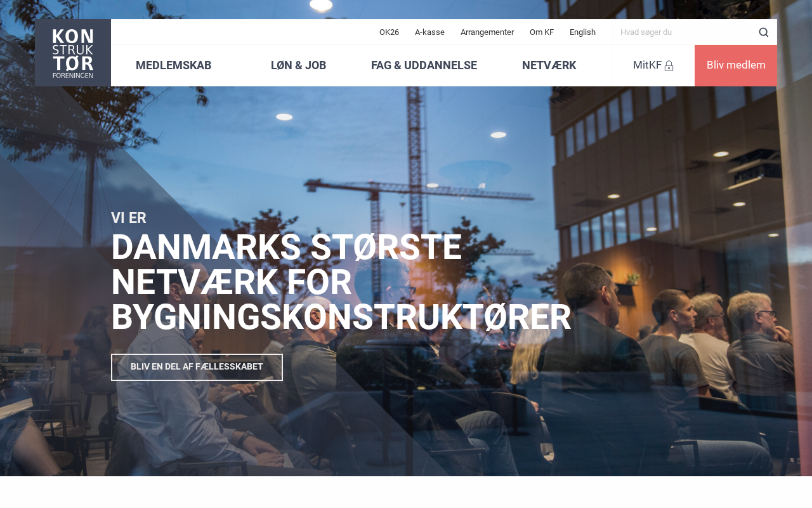Screen dimensions: 812x508
Task: Click 'Bliv en del af fællesskabet' button
Action: coord(197,367)
